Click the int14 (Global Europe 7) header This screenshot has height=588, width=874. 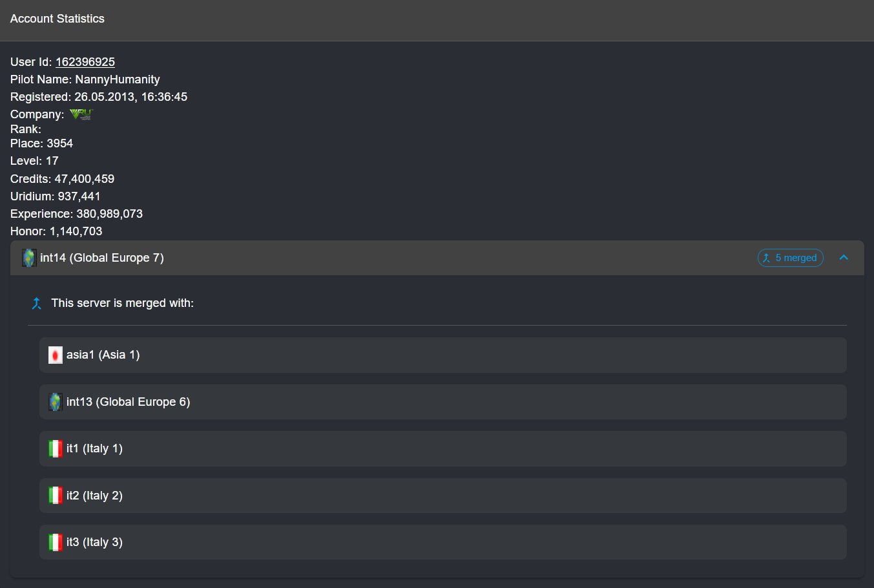click(102, 258)
